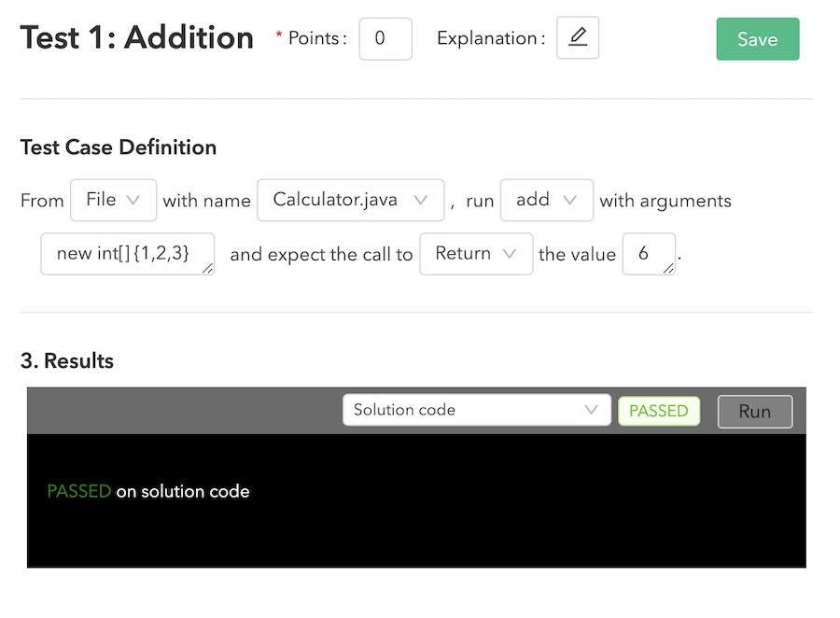Open the Explanation editor with the pencil icon
This screenshot has width=840, height=618.
[577, 38]
